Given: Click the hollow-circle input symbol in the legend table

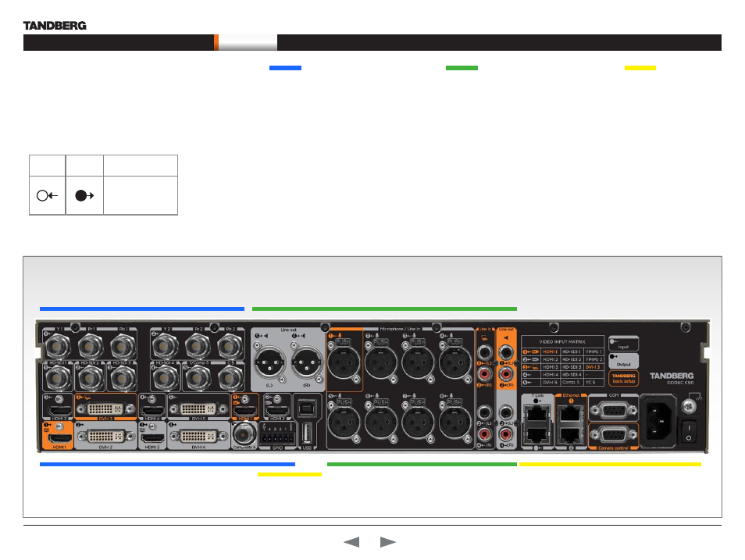Looking at the screenshot, I should [x=47, y=195].
